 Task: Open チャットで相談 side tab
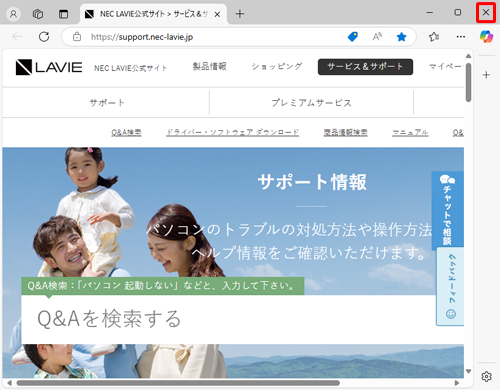coord(448,209)
